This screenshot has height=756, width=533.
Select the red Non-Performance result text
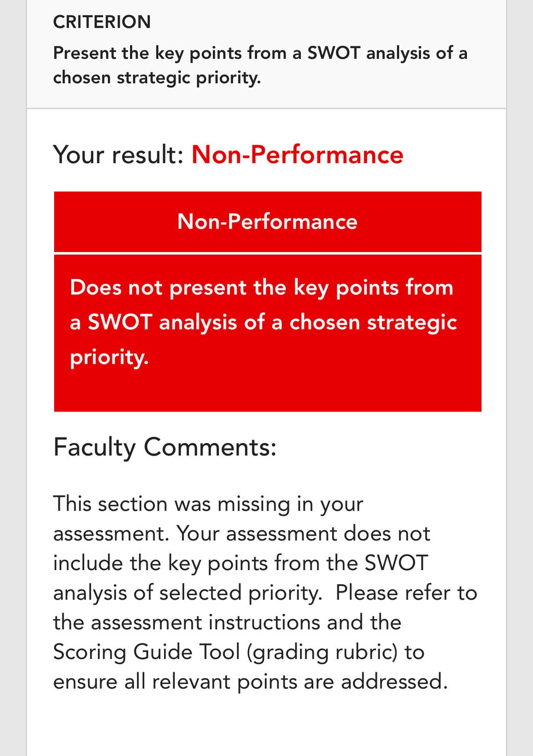(x=297, y=155)
